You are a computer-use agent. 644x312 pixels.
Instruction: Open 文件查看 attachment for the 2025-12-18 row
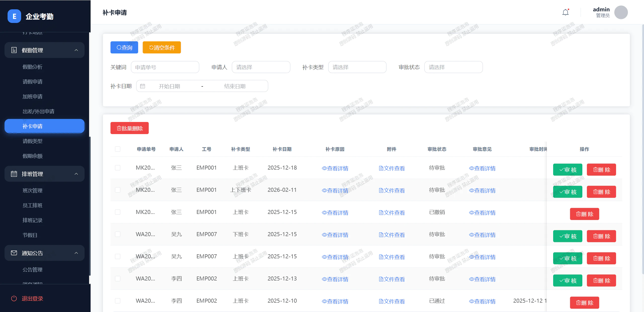[x=392, y=168]
